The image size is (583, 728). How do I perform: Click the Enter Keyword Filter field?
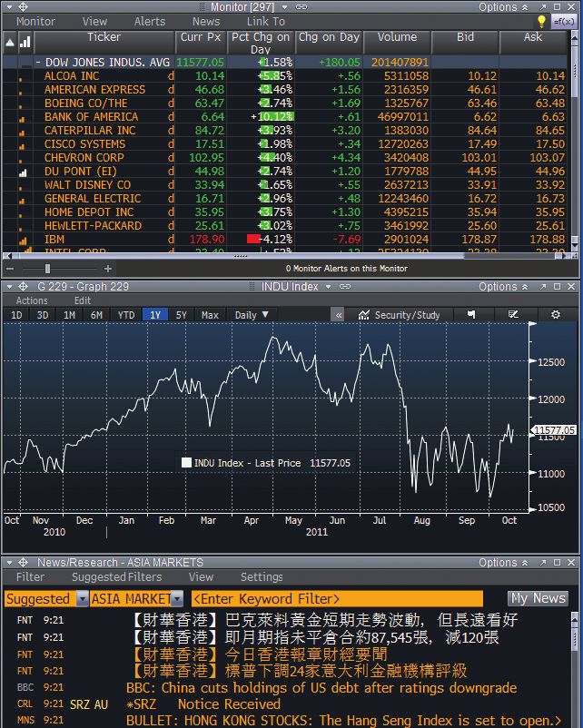pos(337,599)
